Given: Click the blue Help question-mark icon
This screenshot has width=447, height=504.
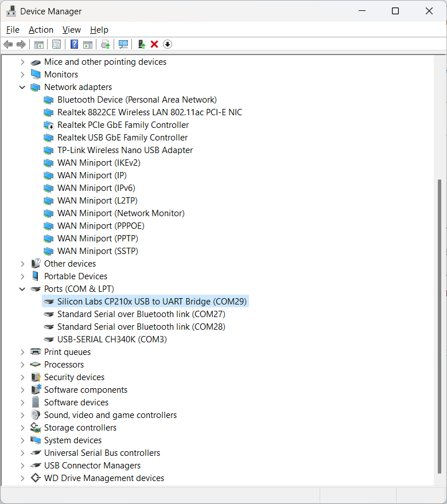Looking at the screenshot, I should click(x=74, y=44).
